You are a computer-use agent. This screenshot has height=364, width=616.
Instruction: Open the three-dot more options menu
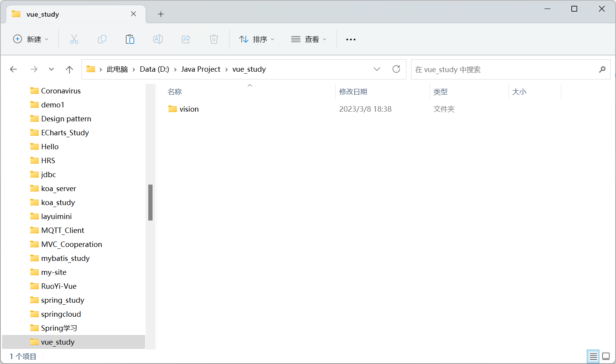[351, 40]
